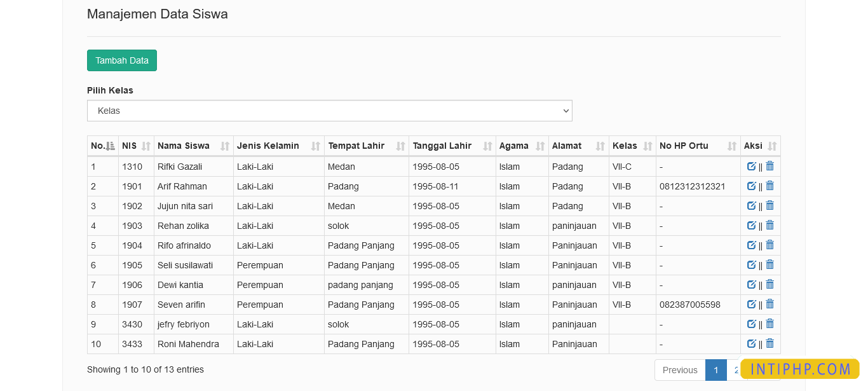868x391 pixels.
Task: Click the chevron on the Kelas select box
Action: (565, 110)
